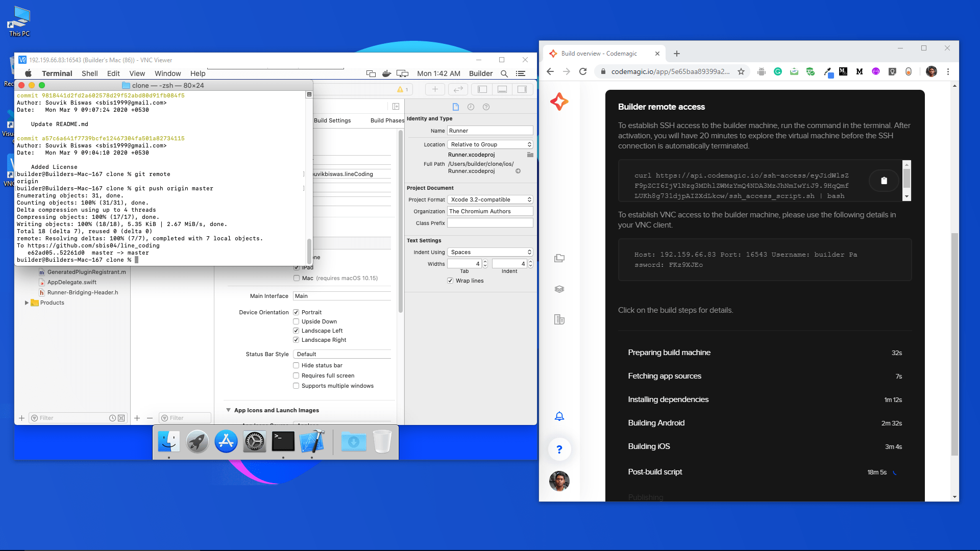Open the Shell menu
The height and width of the screenshot is (551, 980).
90,73
